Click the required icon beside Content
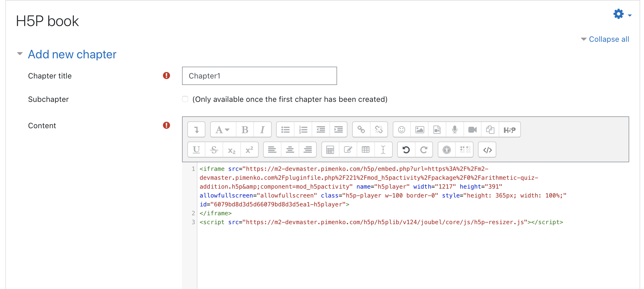Viewport: 644px width, 289px height. 166,125
